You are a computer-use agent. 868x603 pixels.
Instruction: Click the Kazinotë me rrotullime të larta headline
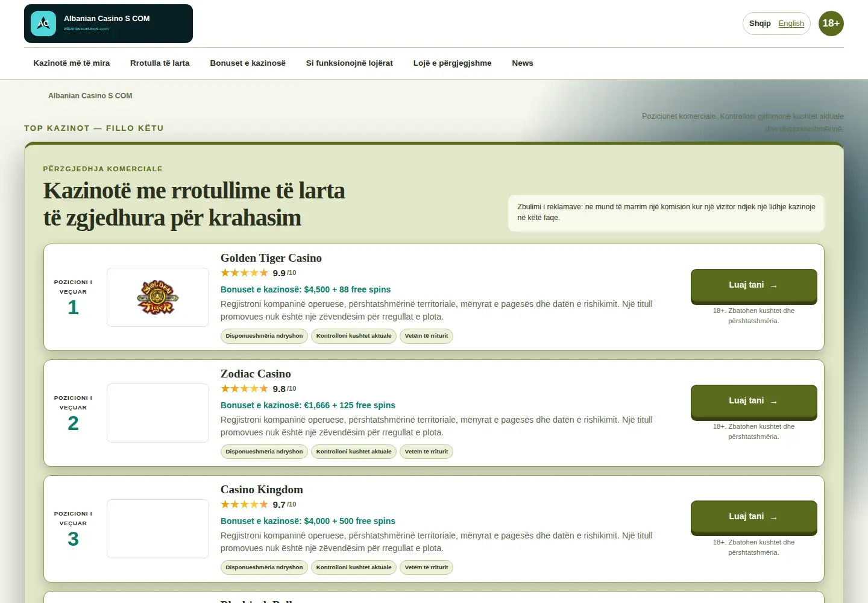(194, 204)
